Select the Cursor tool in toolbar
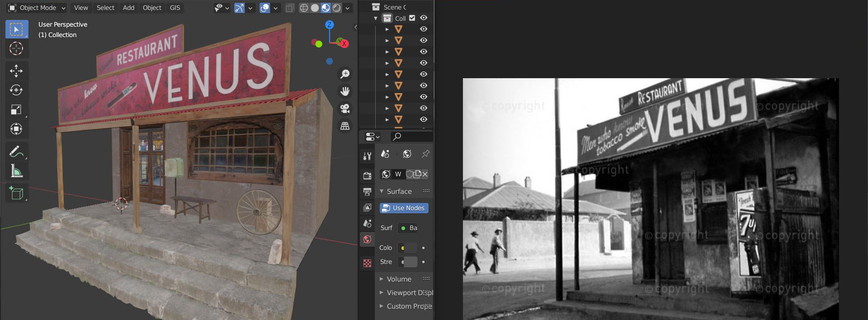 tap(16, 48)
